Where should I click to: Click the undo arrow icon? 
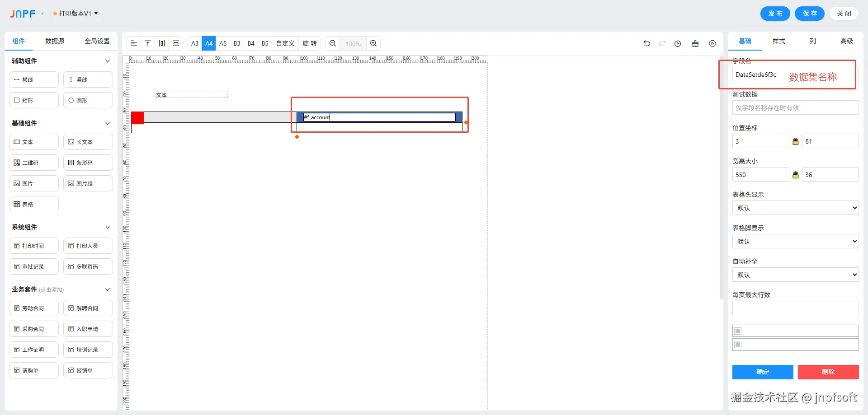pyautogui.click(x=647, y=43)
